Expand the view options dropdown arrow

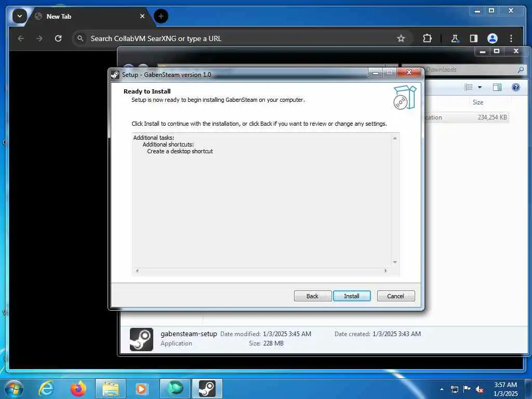point(480,87)
